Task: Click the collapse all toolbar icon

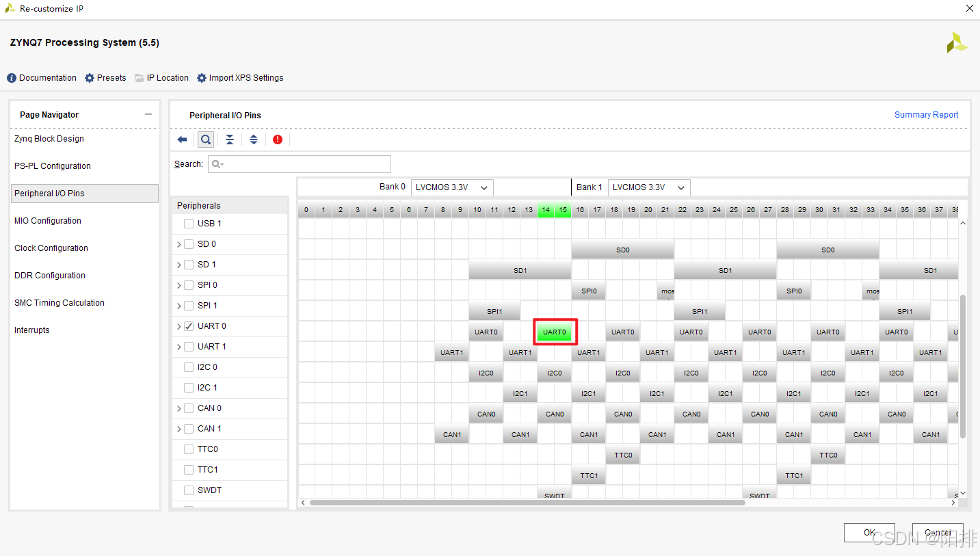Action: pos(230,140)
